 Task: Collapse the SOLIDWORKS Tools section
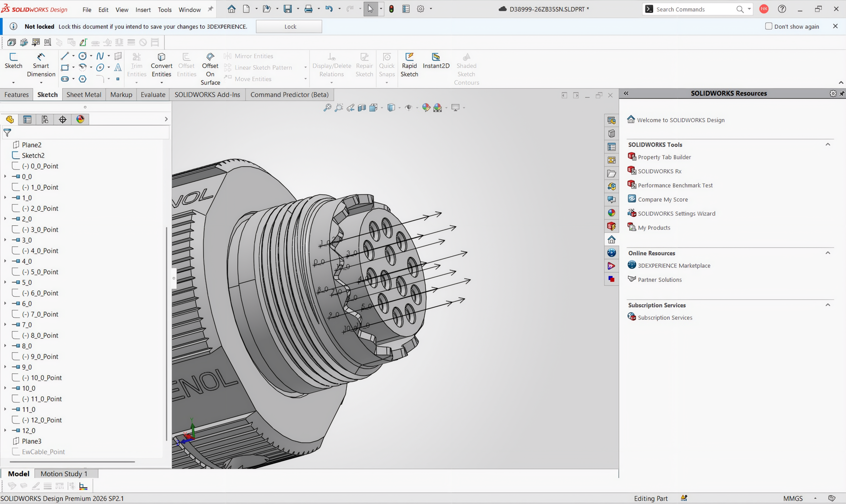(828, 144)
